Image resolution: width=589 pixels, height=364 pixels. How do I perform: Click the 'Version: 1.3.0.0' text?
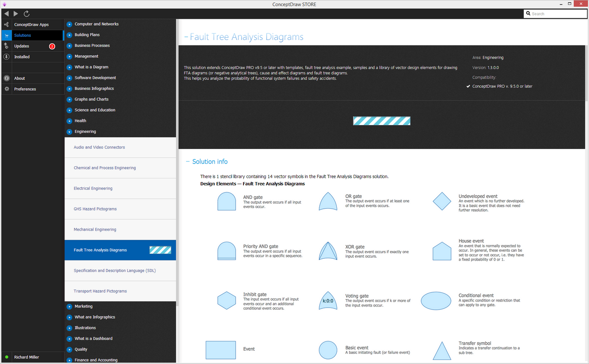[485, 68]
